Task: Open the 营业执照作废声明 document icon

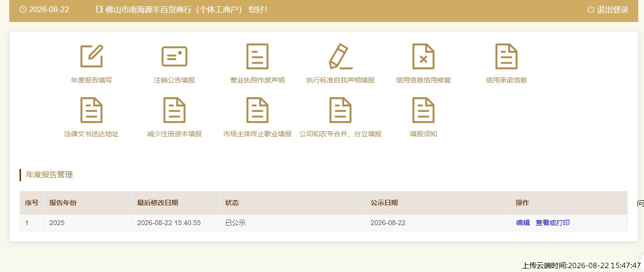Action: [257, 56]
